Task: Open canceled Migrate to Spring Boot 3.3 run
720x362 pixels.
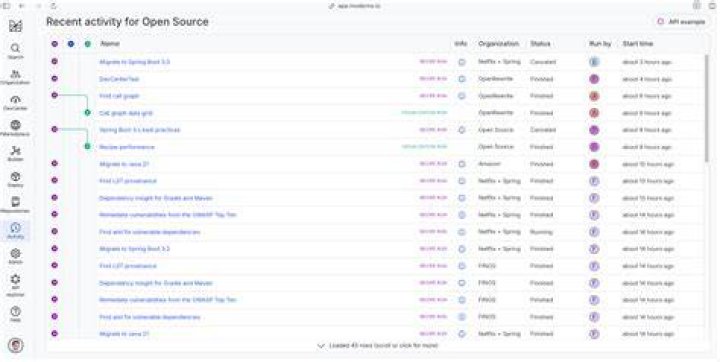Action: [x=134, y=62]
